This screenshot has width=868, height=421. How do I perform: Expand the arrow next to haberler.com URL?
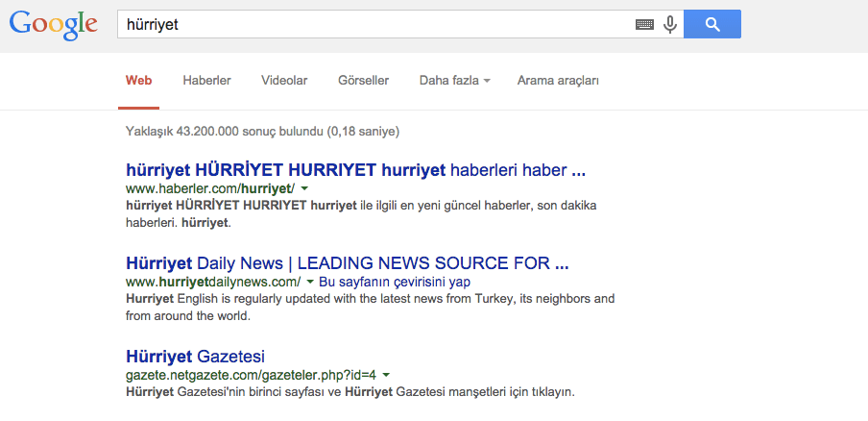[304, 188]
